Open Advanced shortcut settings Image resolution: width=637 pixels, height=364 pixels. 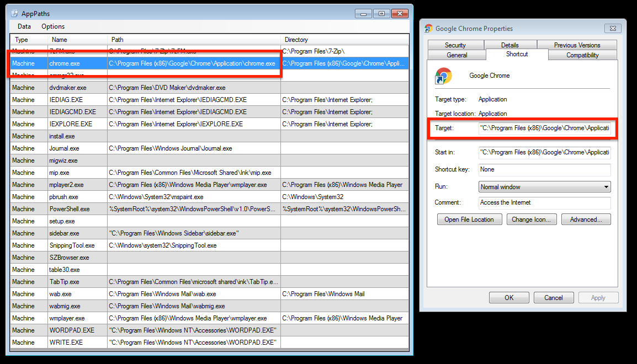tap(586, 220)
